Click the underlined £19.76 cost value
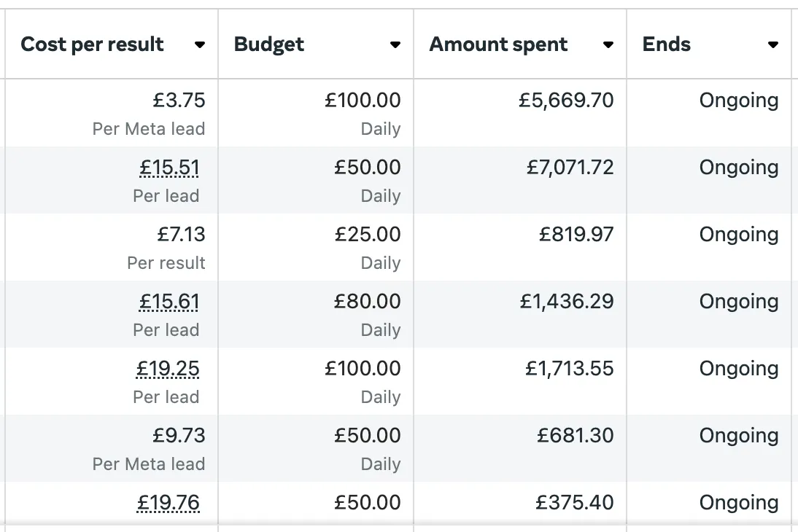 pyautogui.click(x=168, y=504)
